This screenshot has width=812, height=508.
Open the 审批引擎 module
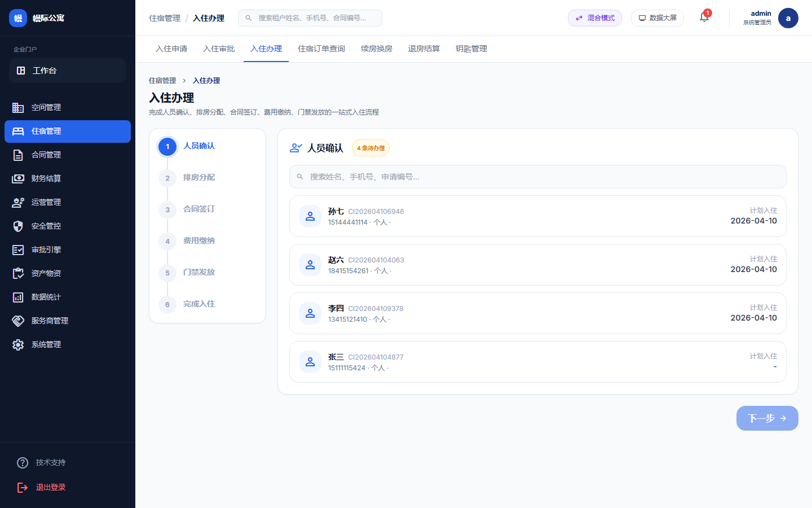47,249
